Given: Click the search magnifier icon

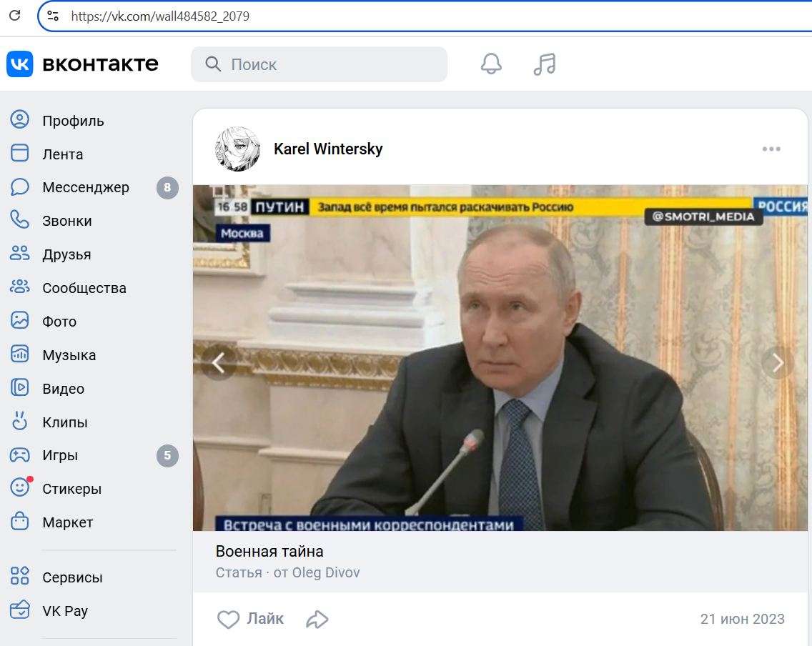Looking at the screenshot, I should tap(213, 64).
